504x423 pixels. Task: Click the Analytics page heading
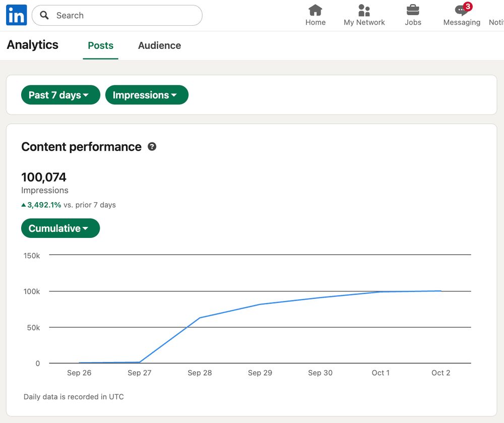pos(33,45)
